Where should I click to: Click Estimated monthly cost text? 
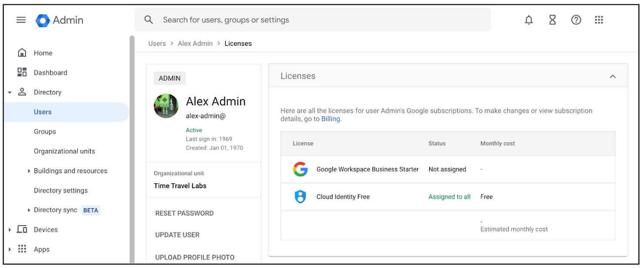click(514, 229)
